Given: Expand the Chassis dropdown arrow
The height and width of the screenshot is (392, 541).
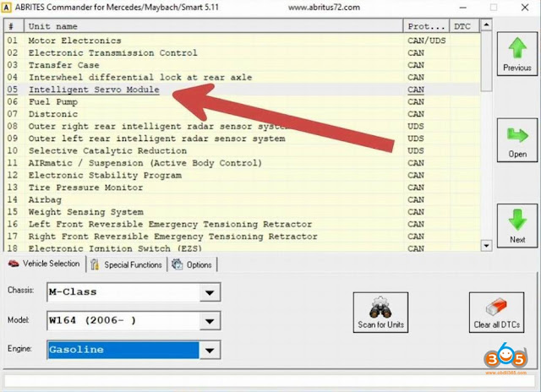Looking at the screenshot, I should [x=210, y=292].
